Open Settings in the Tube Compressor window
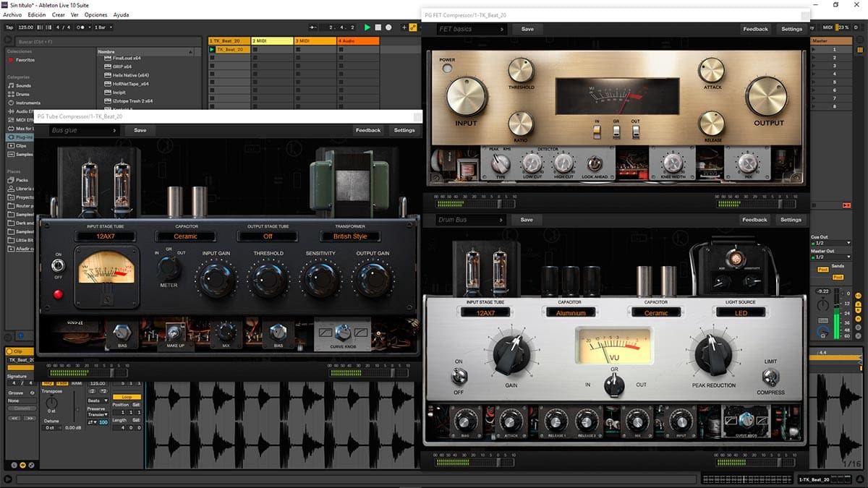 pyautogui.click(x=404, y=130)
